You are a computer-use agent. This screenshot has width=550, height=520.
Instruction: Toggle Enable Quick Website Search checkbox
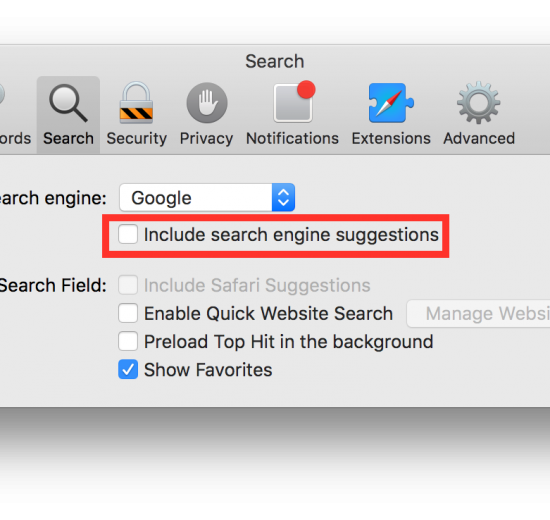tap(128, 313)
